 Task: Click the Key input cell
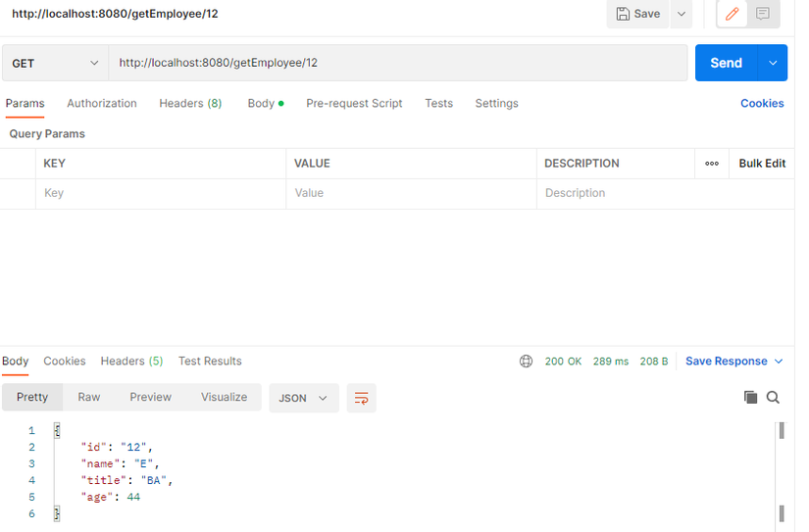pos(161,193)
